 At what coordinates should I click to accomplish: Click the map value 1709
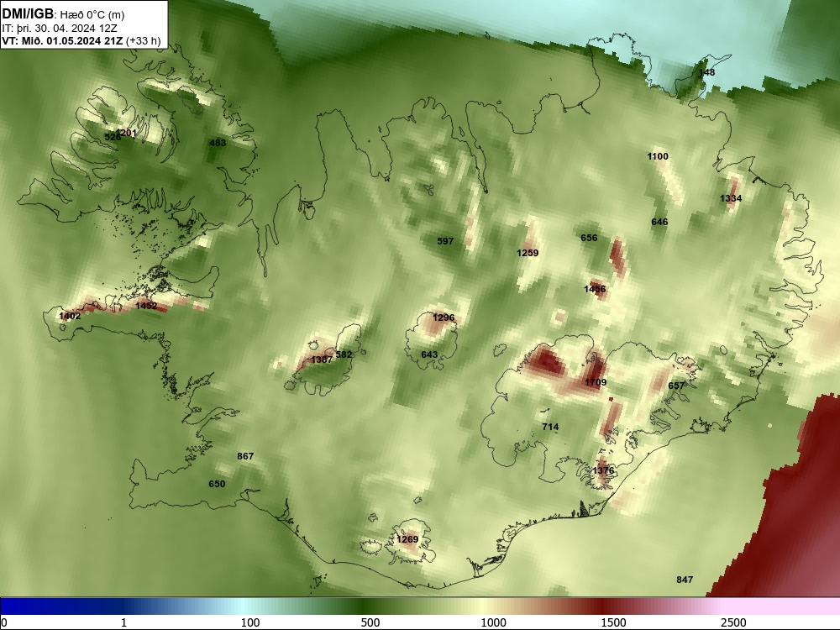click(x=596, y=382)
